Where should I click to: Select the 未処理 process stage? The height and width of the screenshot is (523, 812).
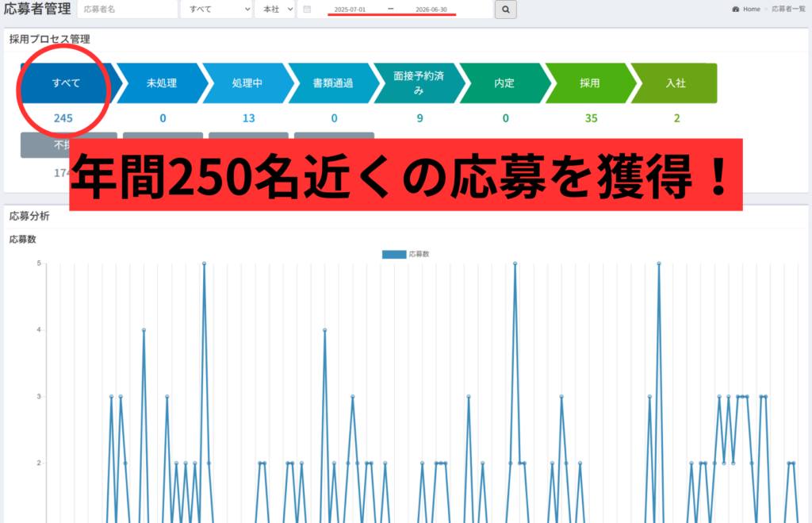pos(162,83)
